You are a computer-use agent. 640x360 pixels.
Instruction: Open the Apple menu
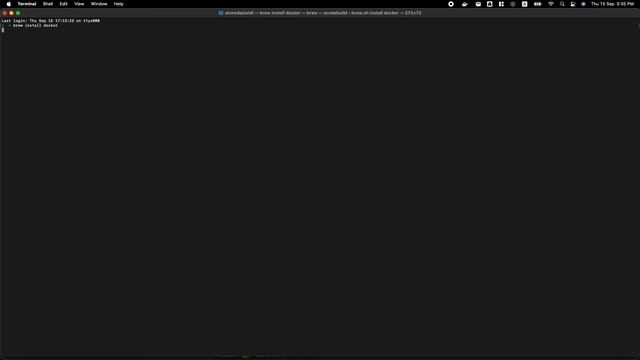click(x=9, y=4)
